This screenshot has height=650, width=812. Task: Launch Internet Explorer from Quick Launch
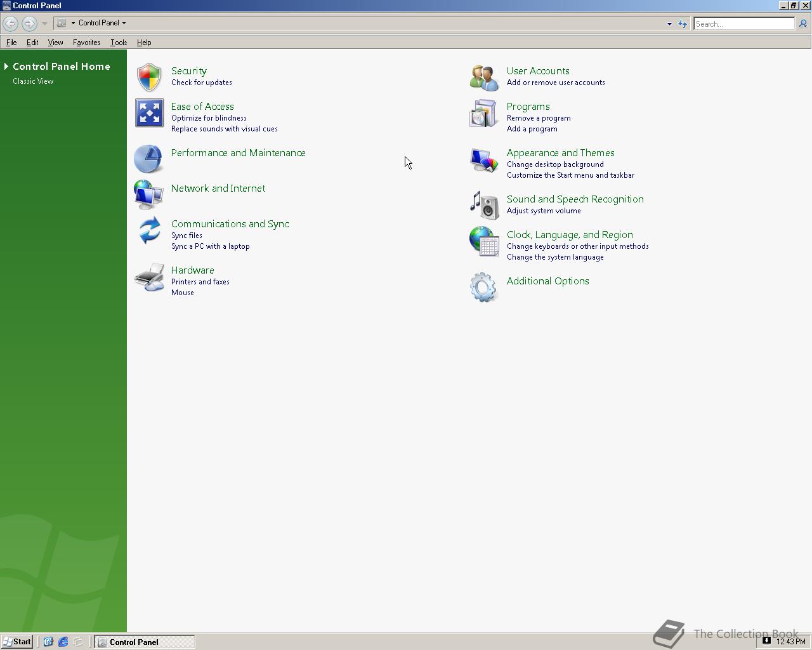(63, 642)
